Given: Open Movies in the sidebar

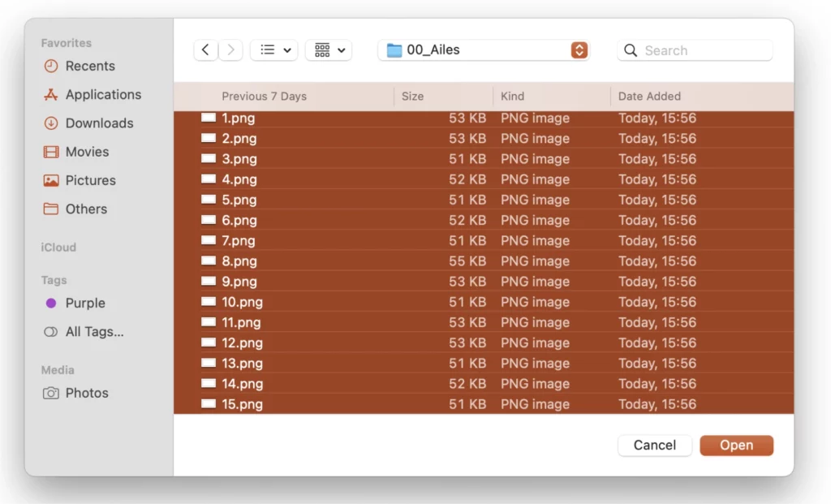Looking at the screenshot, I should tap(76, 152).
